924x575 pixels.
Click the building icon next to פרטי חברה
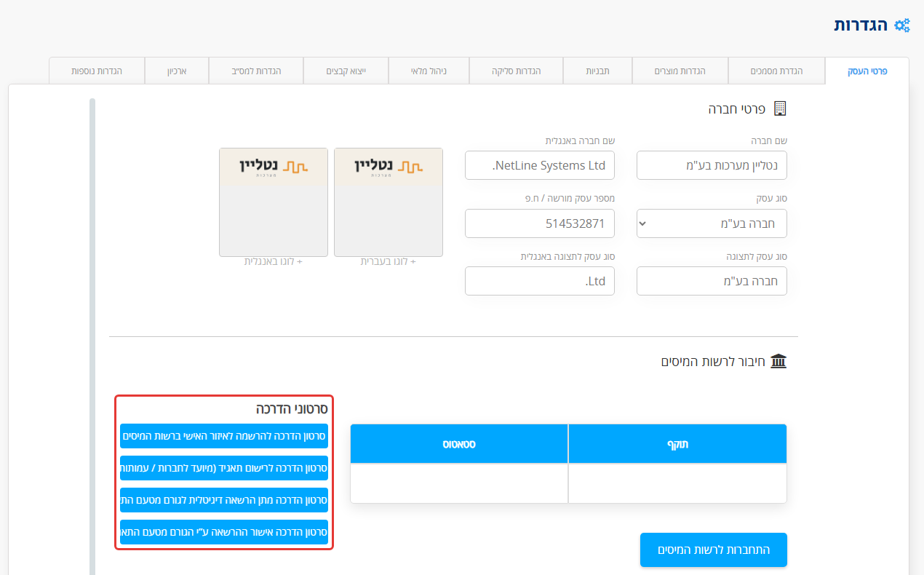pos(780,108)
